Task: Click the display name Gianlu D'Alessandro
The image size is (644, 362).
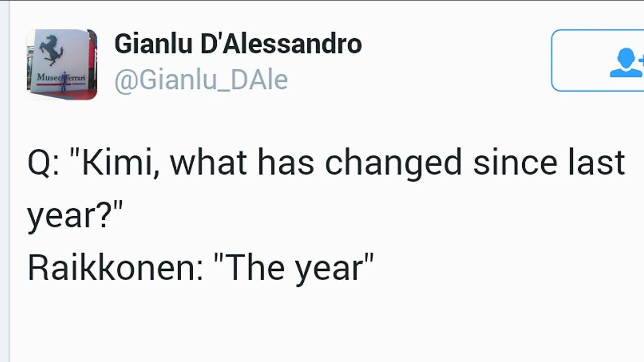Action: [x=238, y=44]
